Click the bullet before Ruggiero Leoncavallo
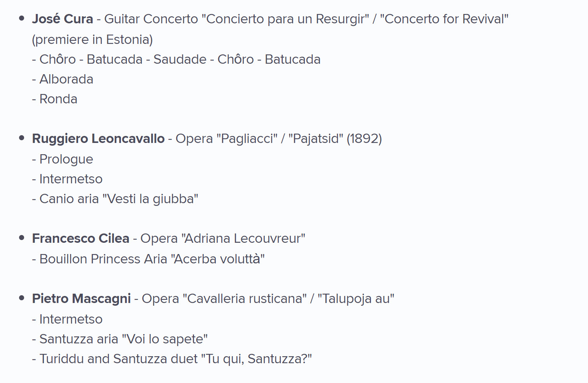588x383 pixels. click(x=22, y=138)
